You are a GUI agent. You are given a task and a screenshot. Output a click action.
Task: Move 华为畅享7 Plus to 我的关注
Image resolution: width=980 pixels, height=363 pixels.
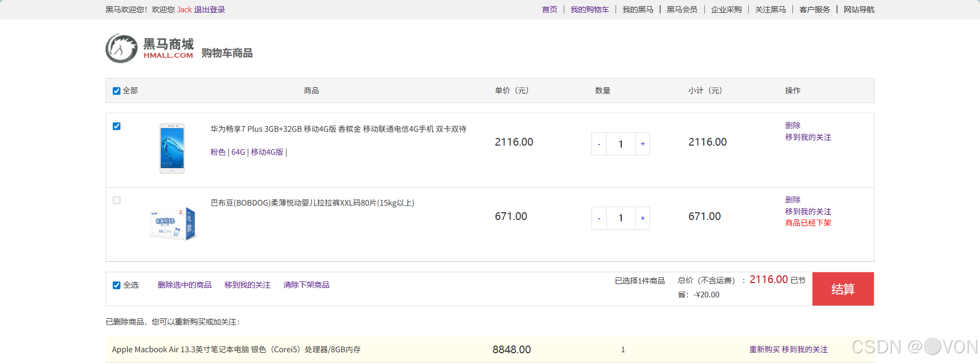pyautogui.click(x=808, y=137)
